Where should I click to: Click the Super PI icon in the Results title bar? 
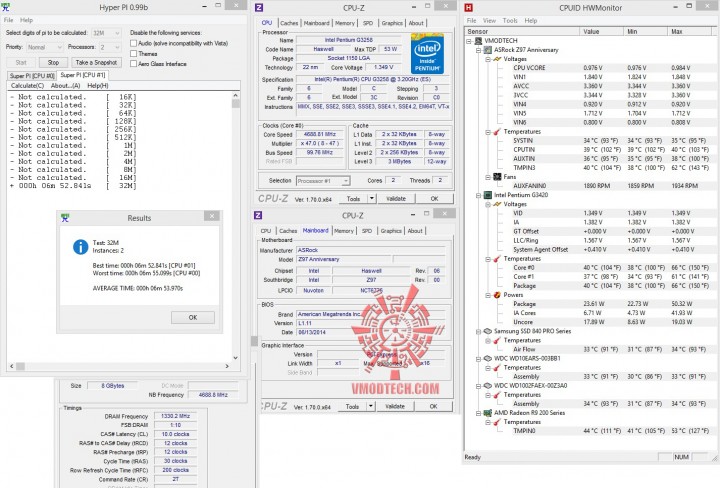(x=65, y=218)
